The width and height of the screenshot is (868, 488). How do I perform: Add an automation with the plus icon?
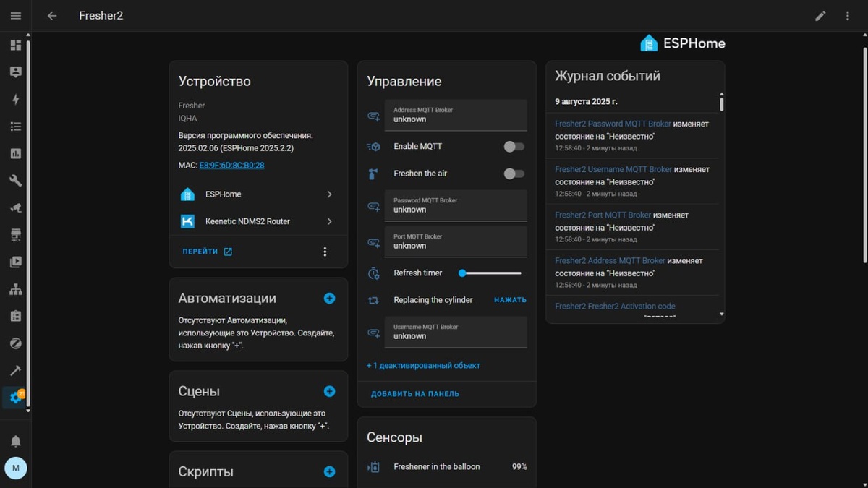329,298
